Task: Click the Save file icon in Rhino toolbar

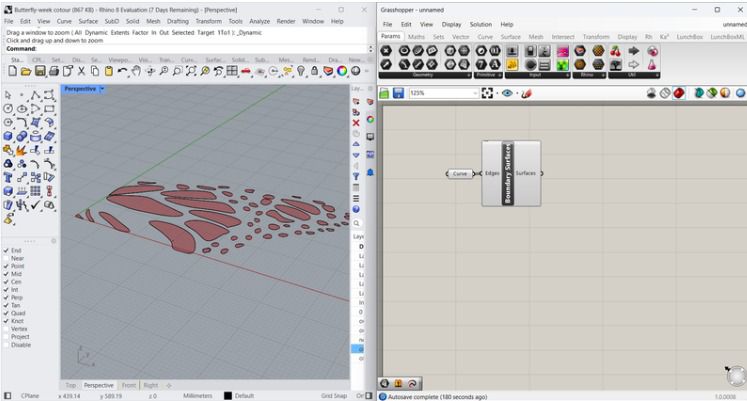Action: [40, 71]
